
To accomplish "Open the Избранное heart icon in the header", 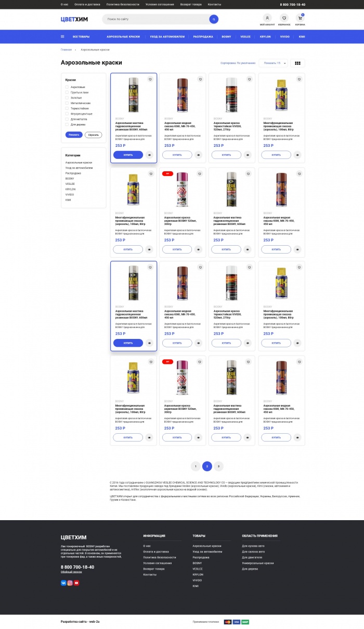I will [284, 18].
